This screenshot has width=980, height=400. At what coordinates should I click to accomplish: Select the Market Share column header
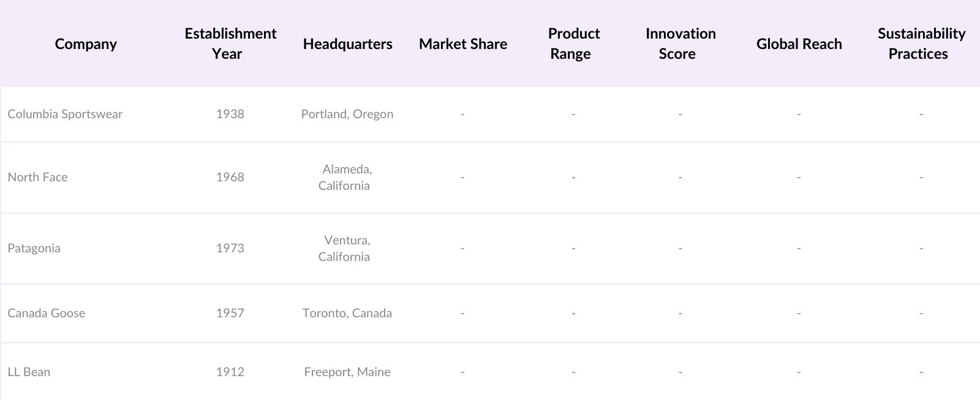[463, 44]
